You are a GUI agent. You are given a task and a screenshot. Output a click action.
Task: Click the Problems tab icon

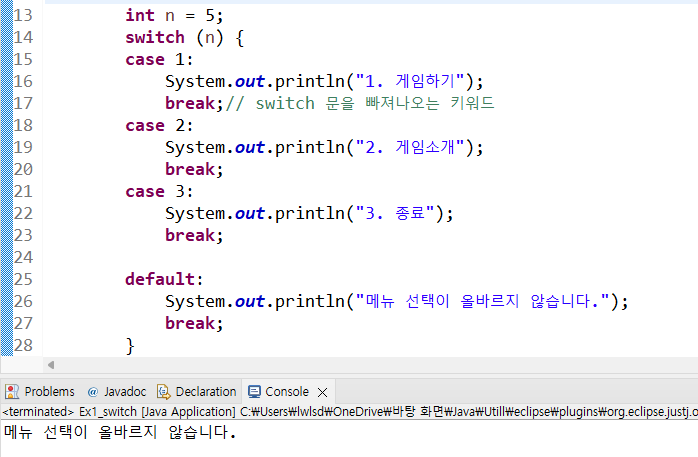[x=12, y=392]
